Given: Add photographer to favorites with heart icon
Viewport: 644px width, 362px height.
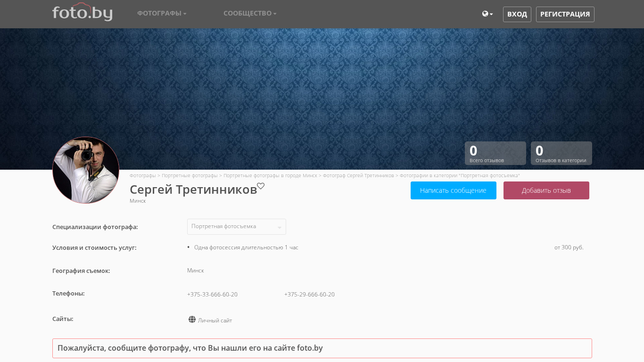Looking at the screenshot, I should coord(261,186).
